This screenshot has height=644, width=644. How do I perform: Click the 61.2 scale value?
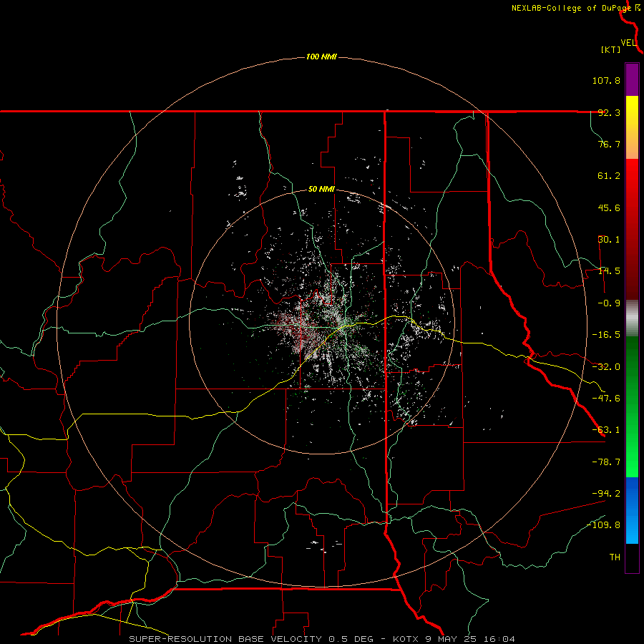pyautogui.click(x=609, y=176)
